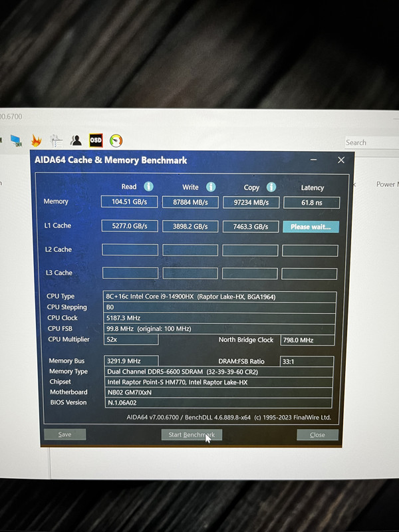
Task: Focus the Search field in main window
Action: tap(372, 142)
